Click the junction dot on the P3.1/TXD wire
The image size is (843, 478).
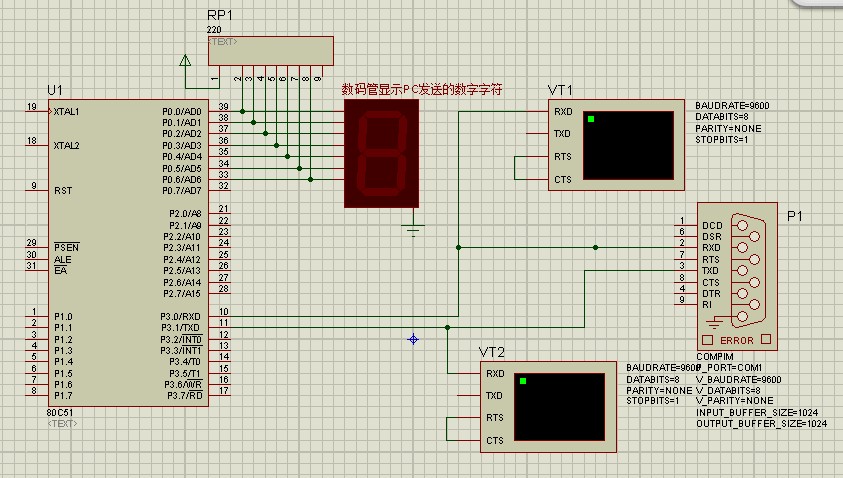(447, 327)
